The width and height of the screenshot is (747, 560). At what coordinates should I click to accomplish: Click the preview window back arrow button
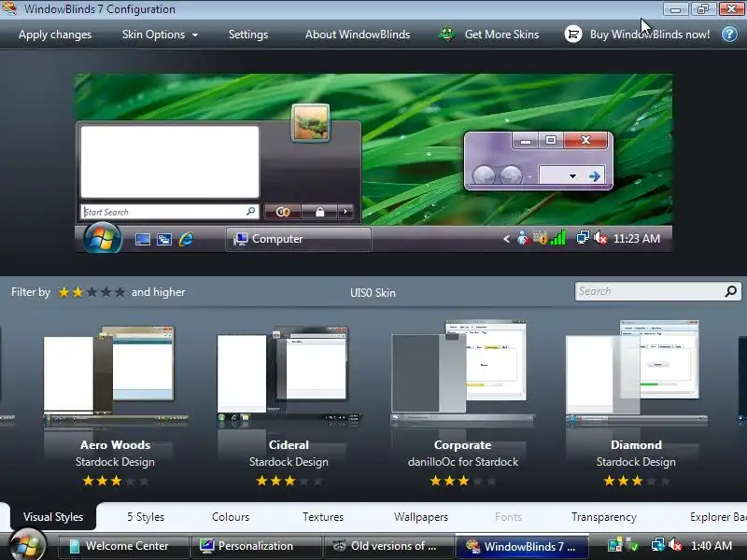[484, 175]
